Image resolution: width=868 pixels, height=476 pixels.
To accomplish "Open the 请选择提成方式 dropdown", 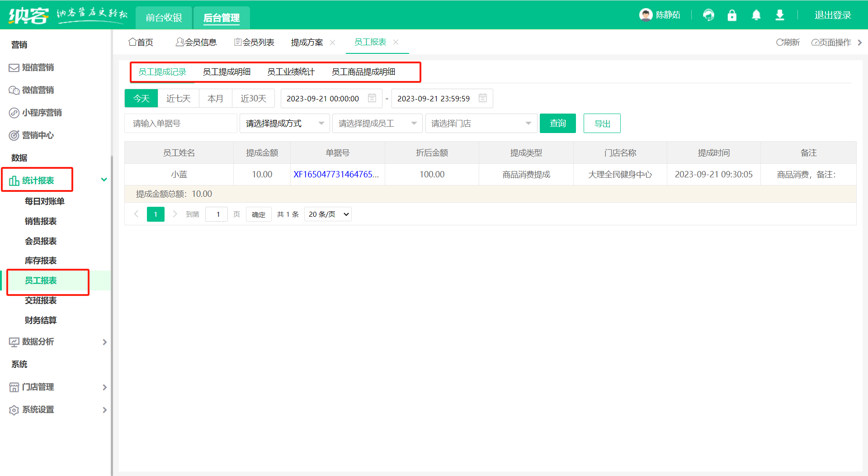I will coord(284,124).
